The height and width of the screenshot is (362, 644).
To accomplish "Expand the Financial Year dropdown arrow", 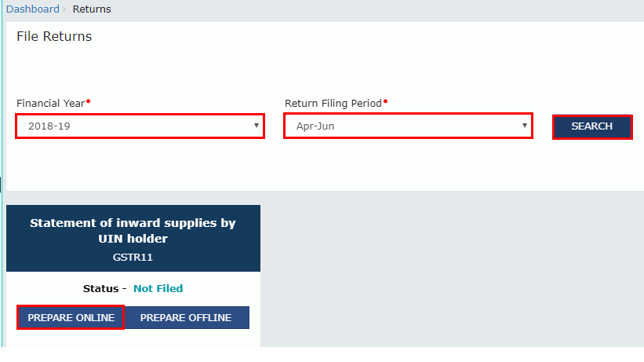I will pos(256,126).
